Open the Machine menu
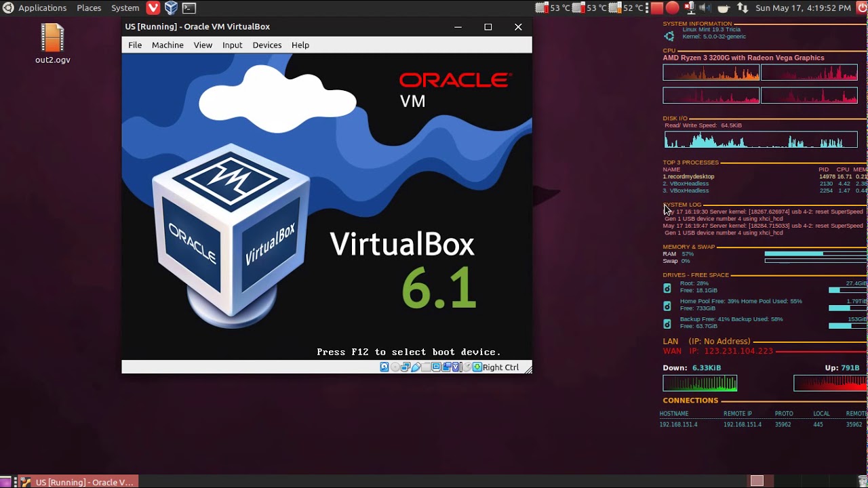Viewport: 868px width, 488px height. click(167, 45)
